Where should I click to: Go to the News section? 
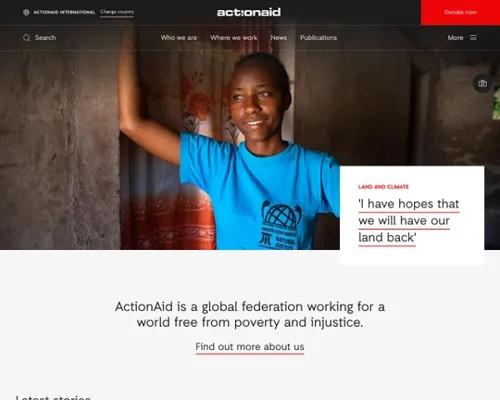coord(279,38)
